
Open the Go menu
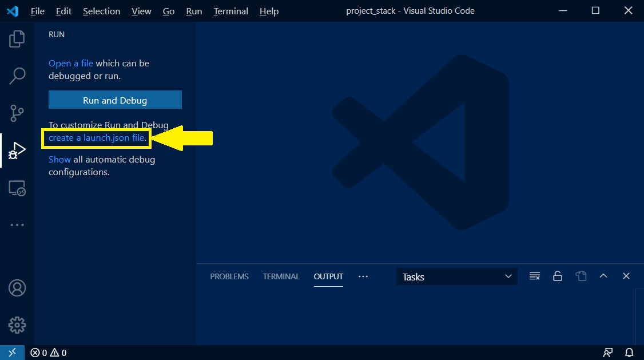coord(168,11)
